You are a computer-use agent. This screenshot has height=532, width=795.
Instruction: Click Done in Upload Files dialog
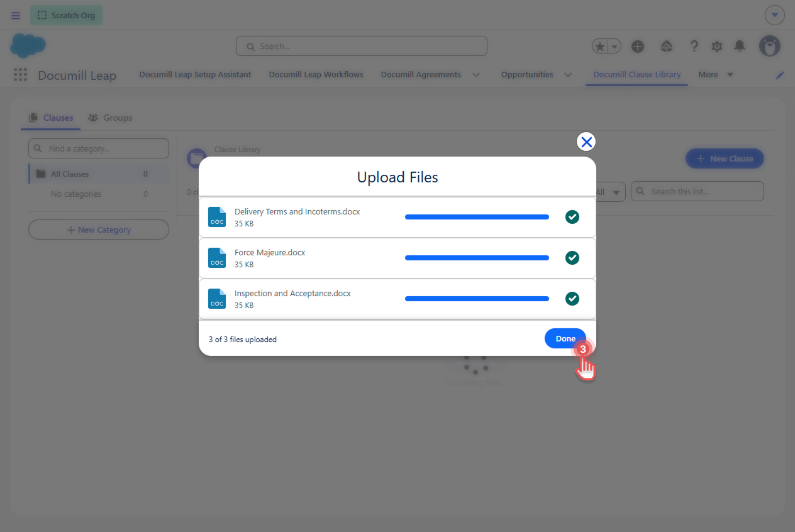click(565, 338)
